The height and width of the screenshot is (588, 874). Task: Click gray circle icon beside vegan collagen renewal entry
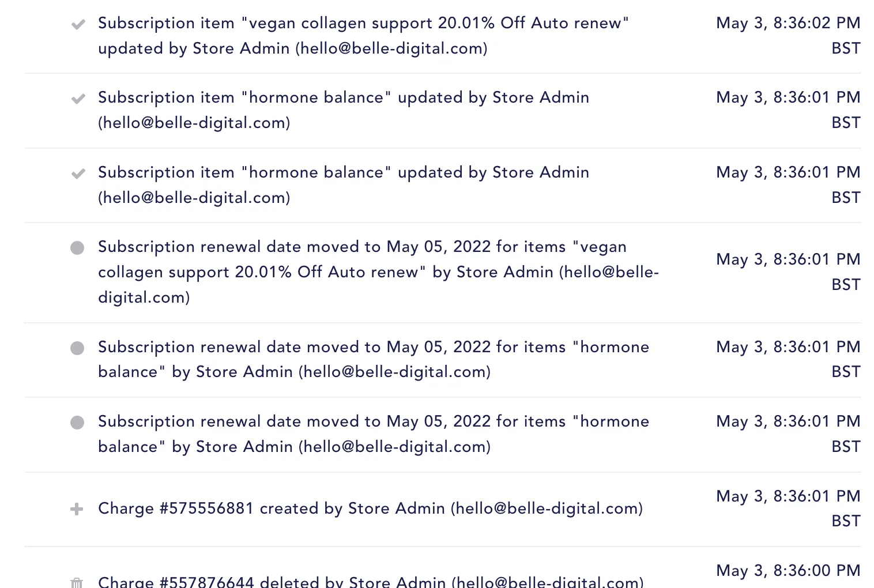[x=77, y=248]
